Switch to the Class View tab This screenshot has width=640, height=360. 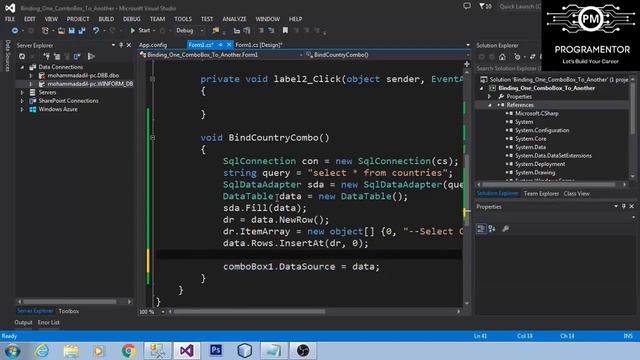576,193
